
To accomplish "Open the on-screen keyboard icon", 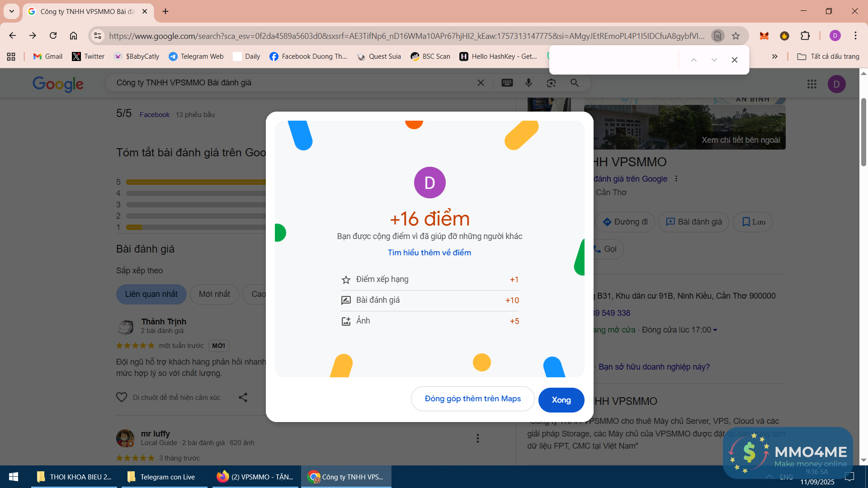I will pos(507,83).
